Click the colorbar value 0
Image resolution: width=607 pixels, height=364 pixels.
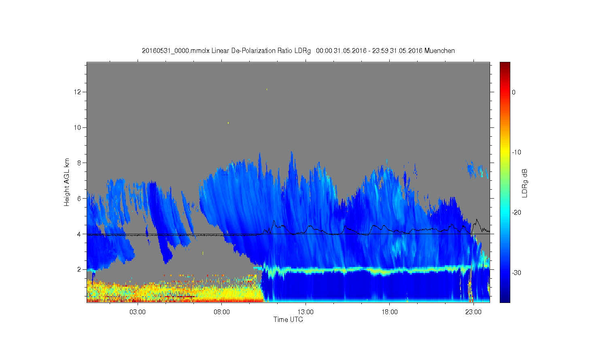click(x=514, y=92)
